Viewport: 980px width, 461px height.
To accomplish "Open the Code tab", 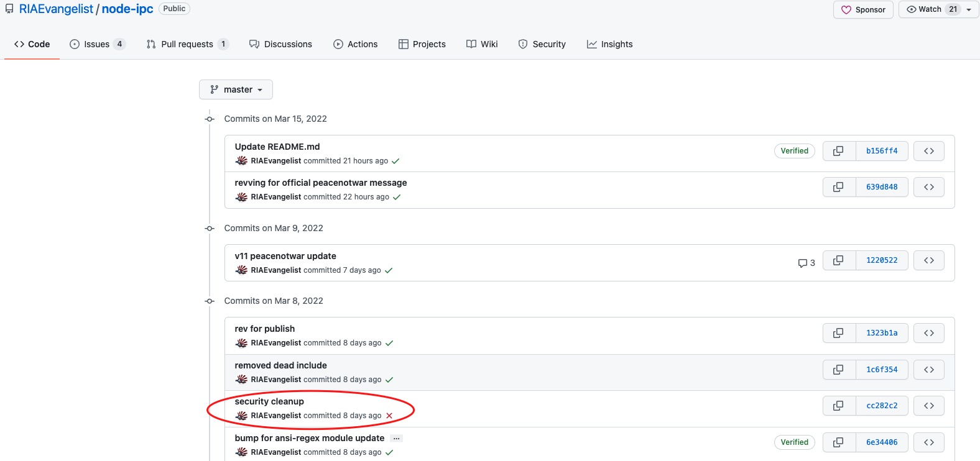I will pyautogui.click(x=32, y=44).
